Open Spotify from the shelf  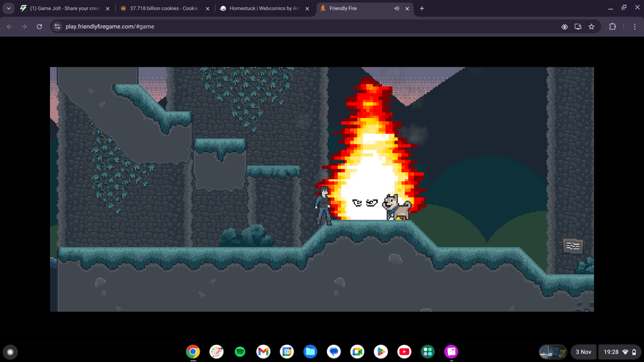(240, 352)
